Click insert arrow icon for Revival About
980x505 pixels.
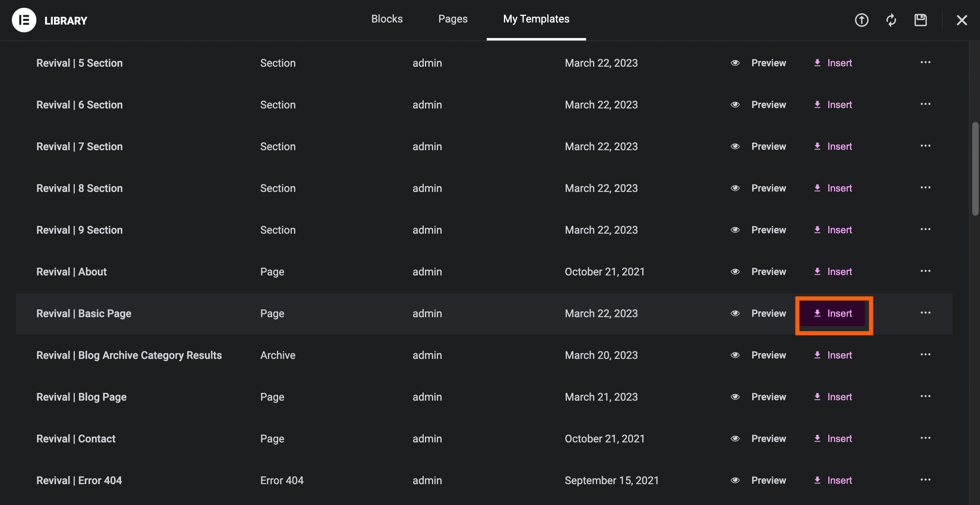point(817,271)
